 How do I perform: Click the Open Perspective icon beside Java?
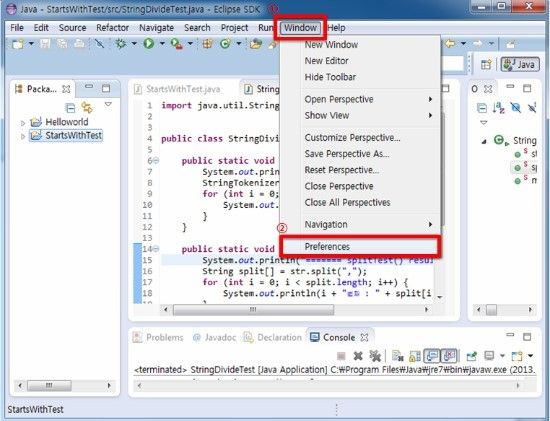486,65
